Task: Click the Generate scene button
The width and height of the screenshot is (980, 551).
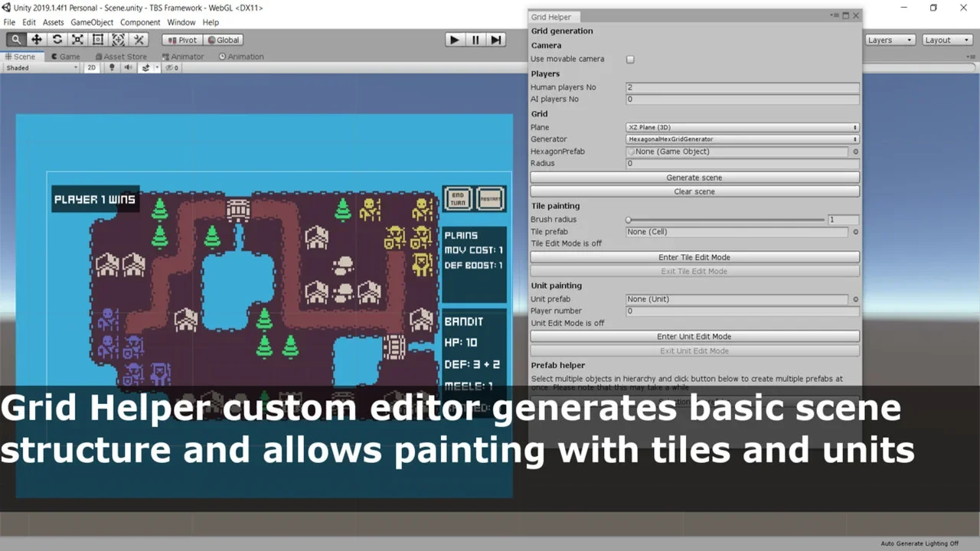Action: [694, 178]
